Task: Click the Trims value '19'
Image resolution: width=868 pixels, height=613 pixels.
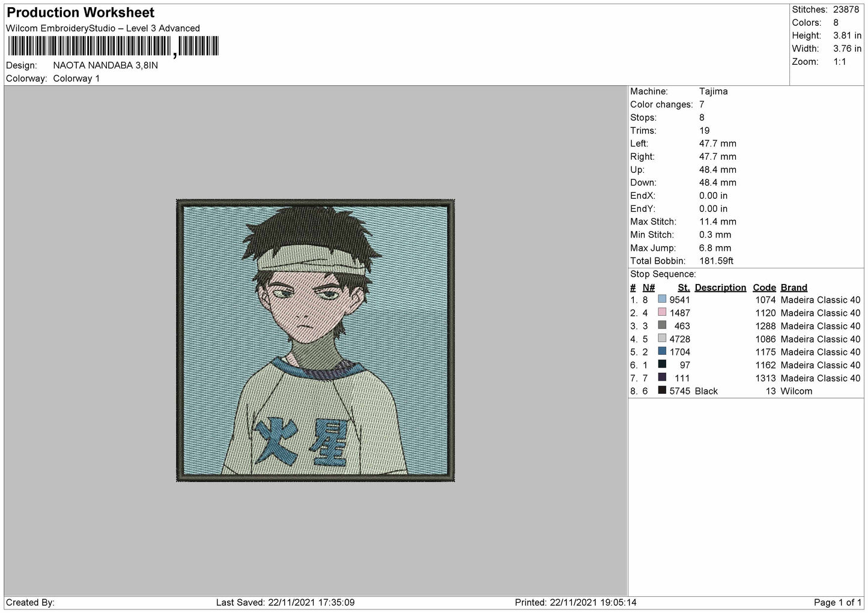Action: point(705,131)
